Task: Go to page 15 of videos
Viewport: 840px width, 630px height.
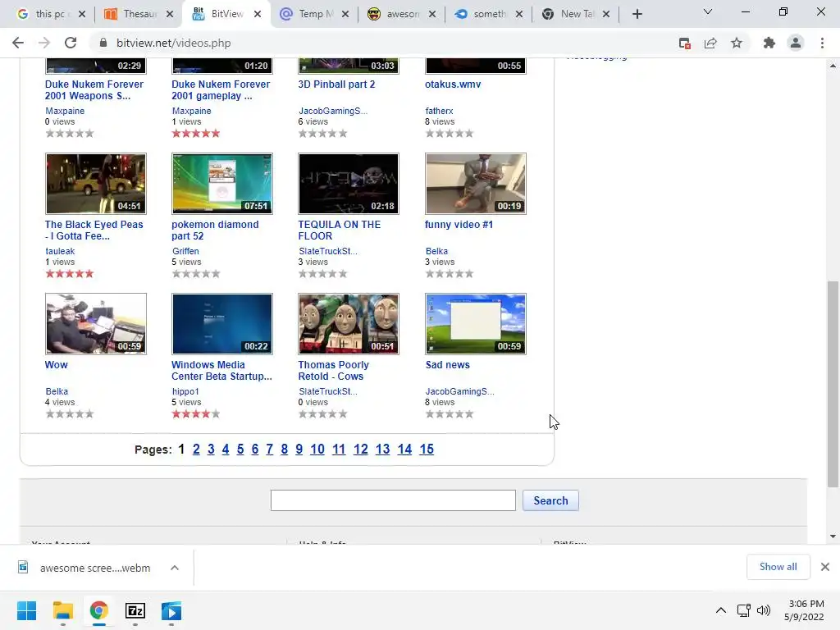Action: tap(427, 450)
